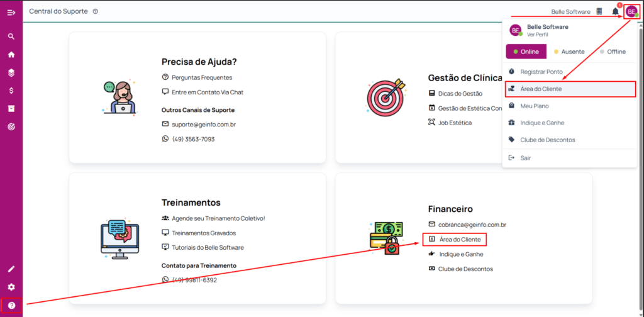Click Sair to log out

(x=569, y=158)
